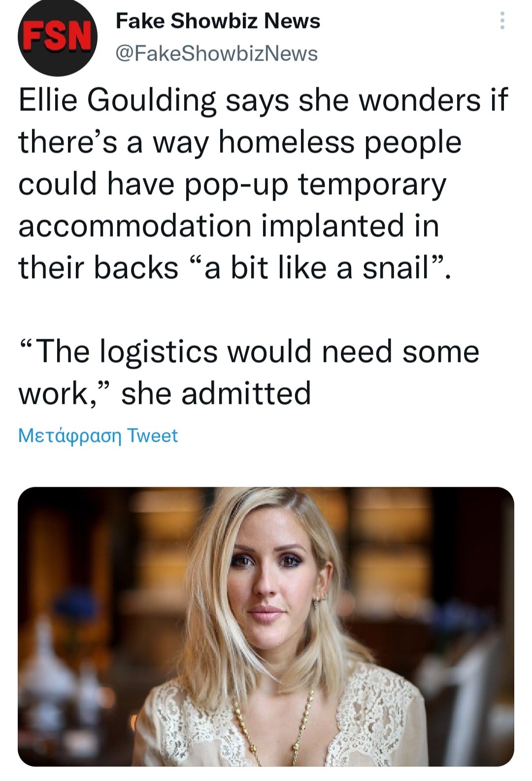The width and height of the screenshot is (532, 781).
Task: Click the phrase "a bit like a snail"
Action: (x=317, y=269)
